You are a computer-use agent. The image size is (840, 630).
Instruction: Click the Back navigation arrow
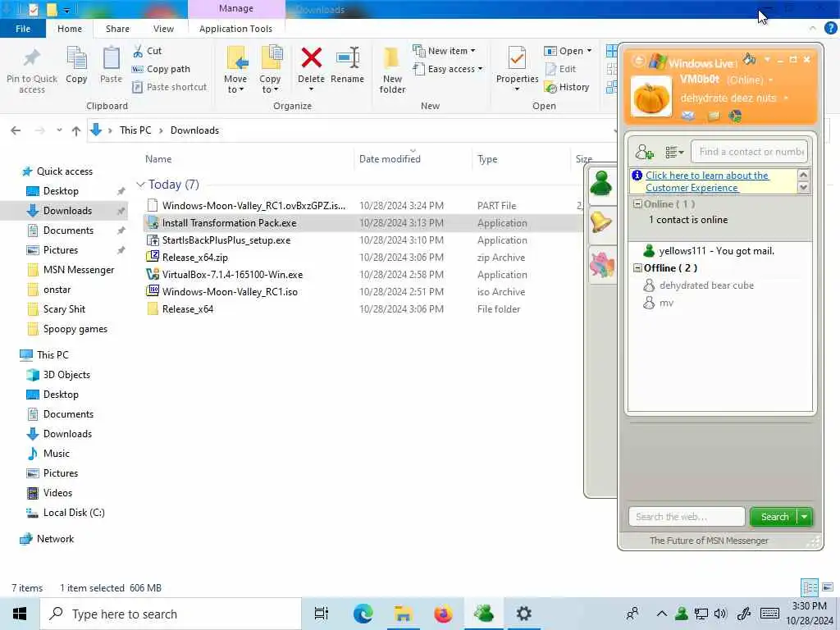16,130
